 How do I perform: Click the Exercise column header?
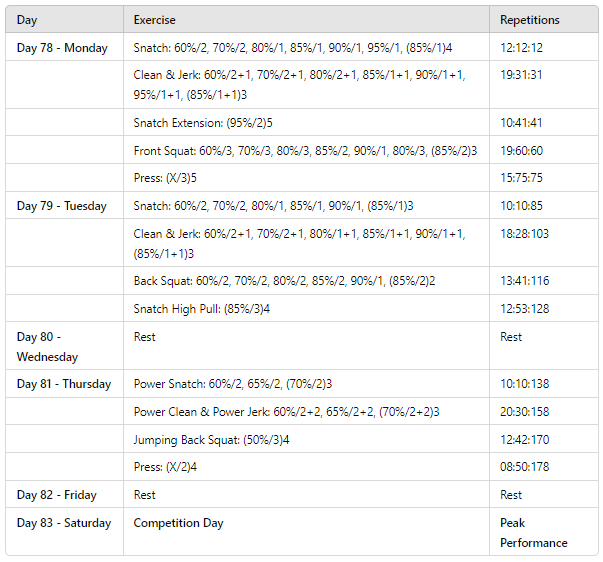(155, 20)
